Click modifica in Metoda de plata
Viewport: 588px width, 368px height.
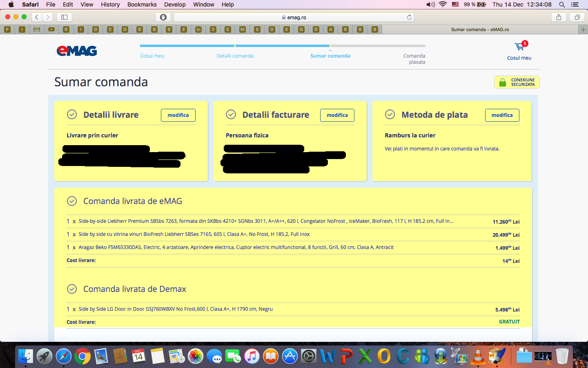click(x=502, y=115)
